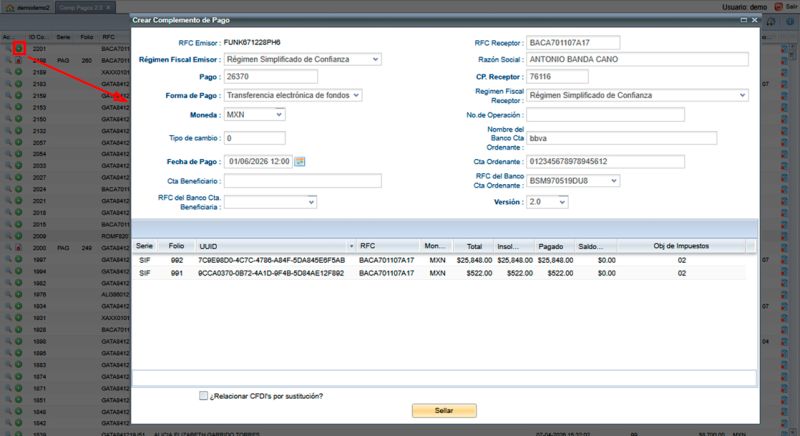Close the Crear Complemento de Pago dialog
800x436 pixels.
pyautogui.click(x=754, y=20)
